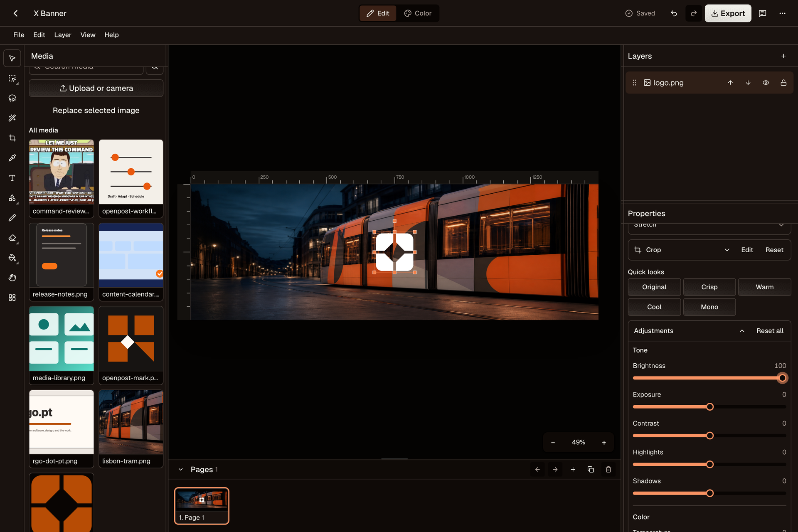Image resolution: width=798 pixels, height=532 pixels.
Task: Click the Brightness slider handle
Action: click(782, 378)
